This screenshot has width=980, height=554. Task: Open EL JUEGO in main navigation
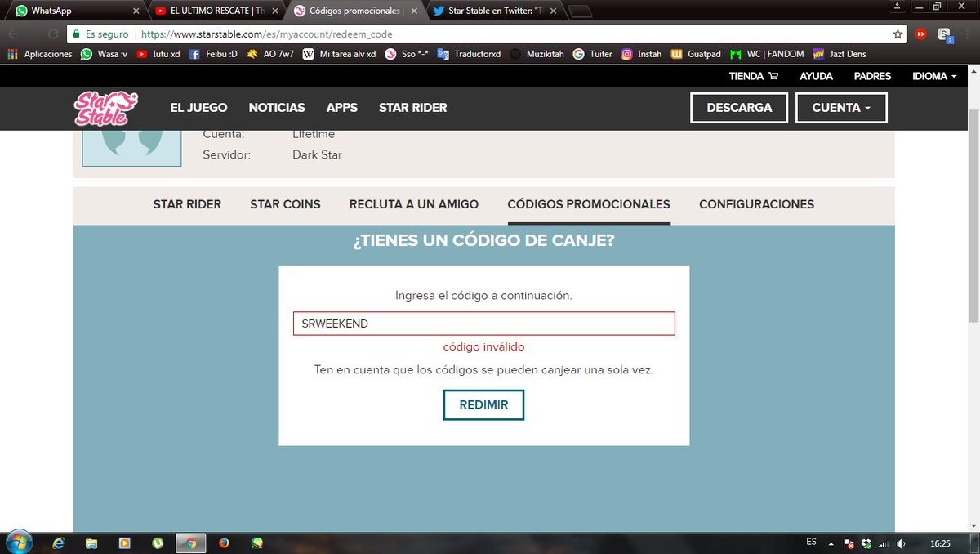[x=198, y=108]
